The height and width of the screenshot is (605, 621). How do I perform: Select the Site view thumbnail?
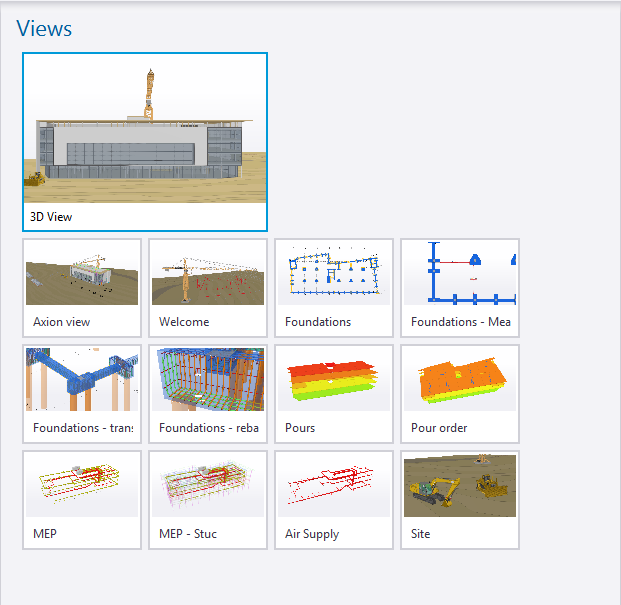point(460,500)
